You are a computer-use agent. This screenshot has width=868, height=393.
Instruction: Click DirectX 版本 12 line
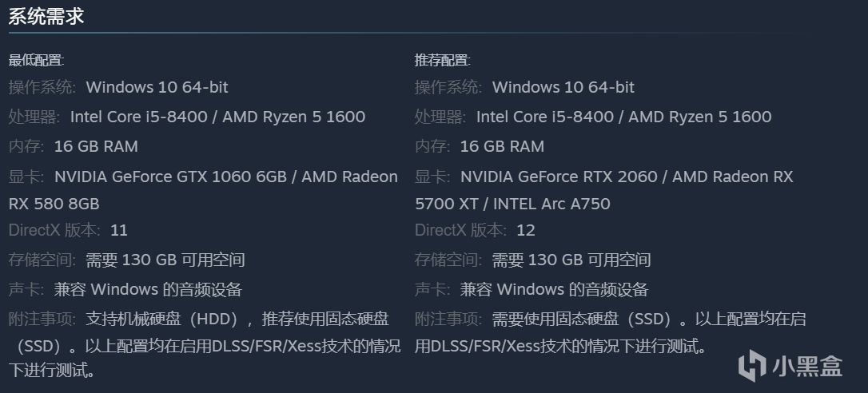(475, 230)
